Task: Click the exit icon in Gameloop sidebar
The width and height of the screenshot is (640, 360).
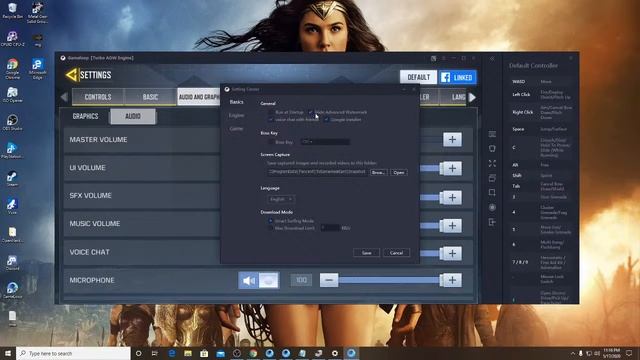Action: 492,222
